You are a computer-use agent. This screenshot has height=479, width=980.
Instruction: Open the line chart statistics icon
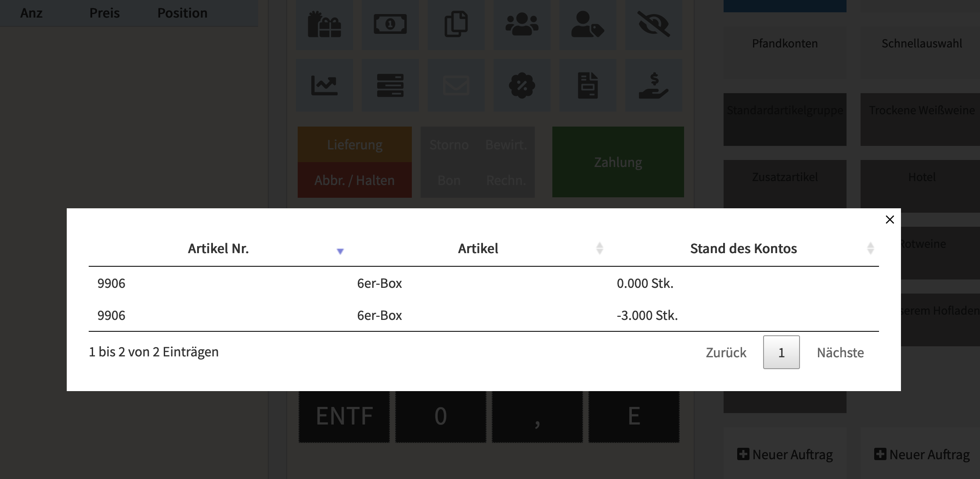tap(324, 85)
